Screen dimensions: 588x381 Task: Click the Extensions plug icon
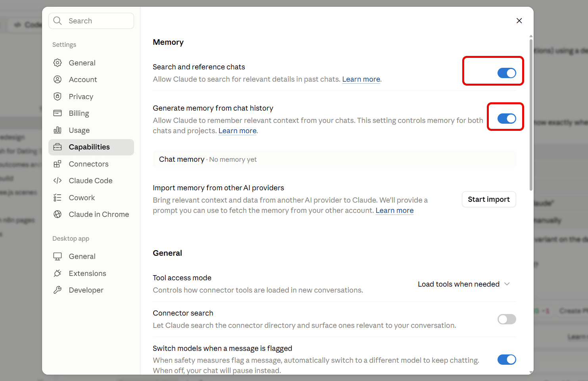[58, 273]
